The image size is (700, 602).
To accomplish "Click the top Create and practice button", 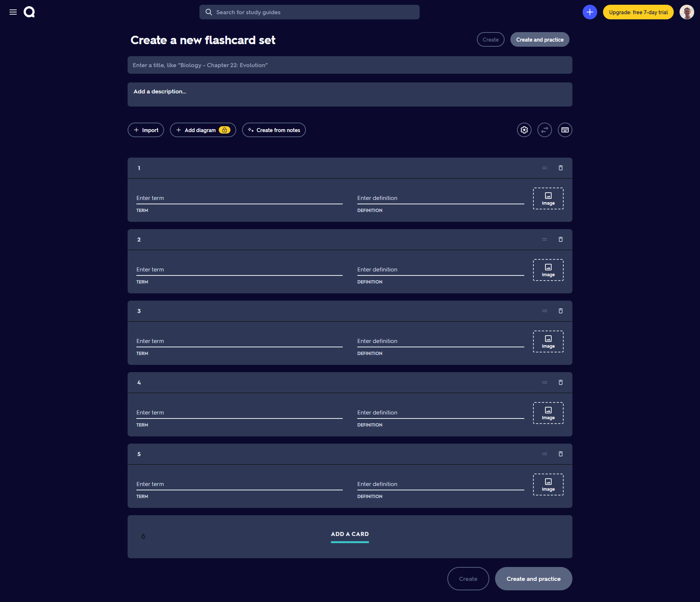I will [x=540, y=39].
